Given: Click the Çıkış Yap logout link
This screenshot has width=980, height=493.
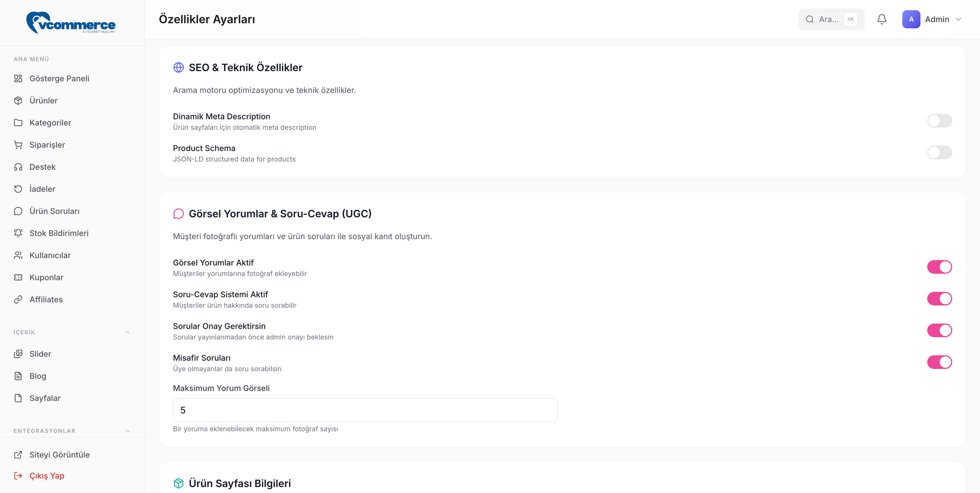Looking at the screenshot, I should [47, 476].
